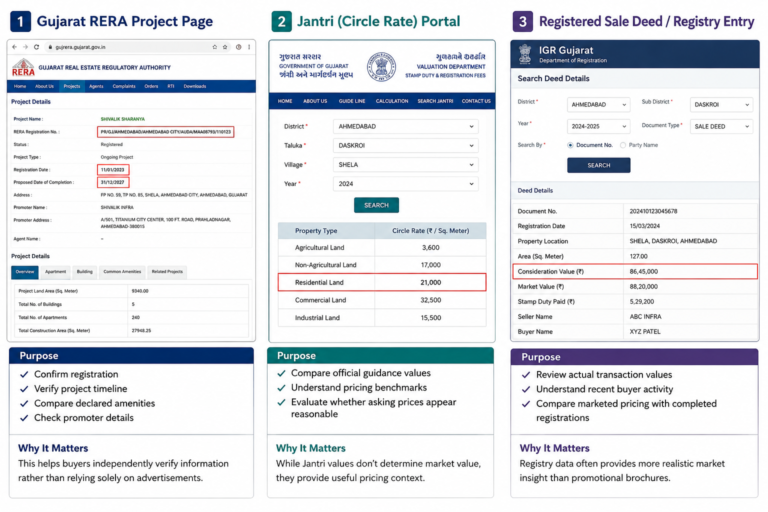The width and height of the screenshot is (768, 512).
Task: Switch to the Related Projects tab
Action: click(167, 272)
